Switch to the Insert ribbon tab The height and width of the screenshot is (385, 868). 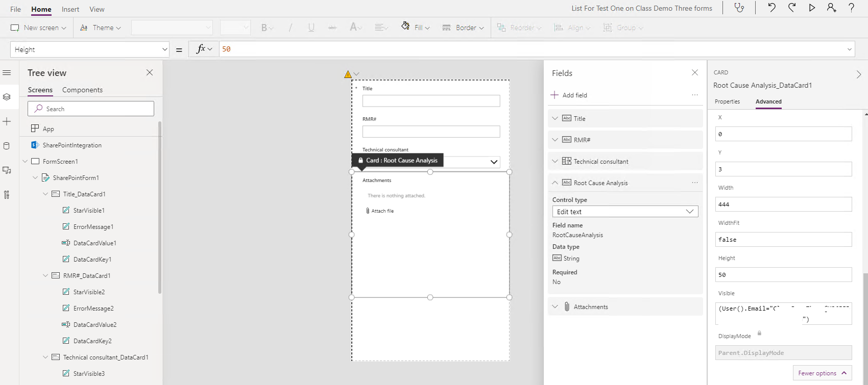click(x=70, y=9)
